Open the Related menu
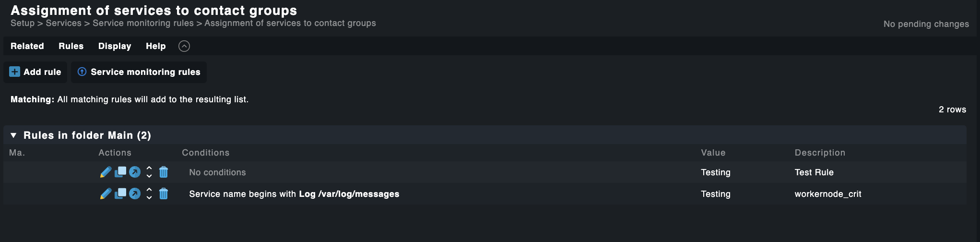 point(27,46)
